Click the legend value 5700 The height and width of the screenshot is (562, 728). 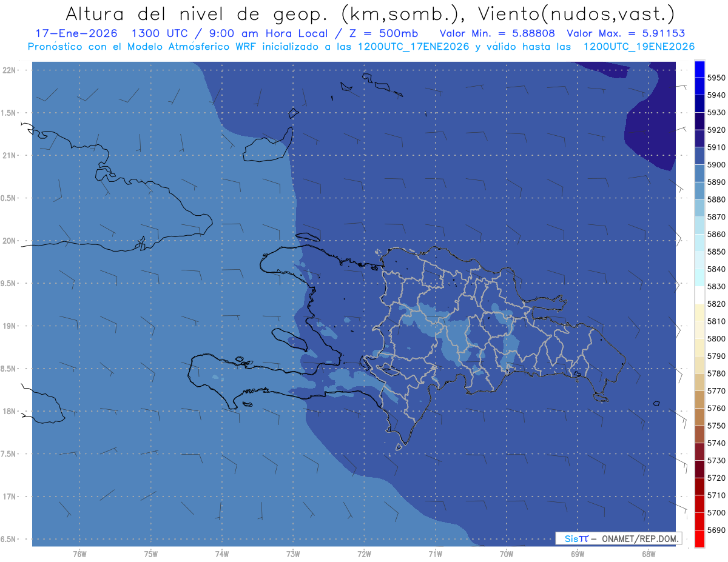click(716, 512)
